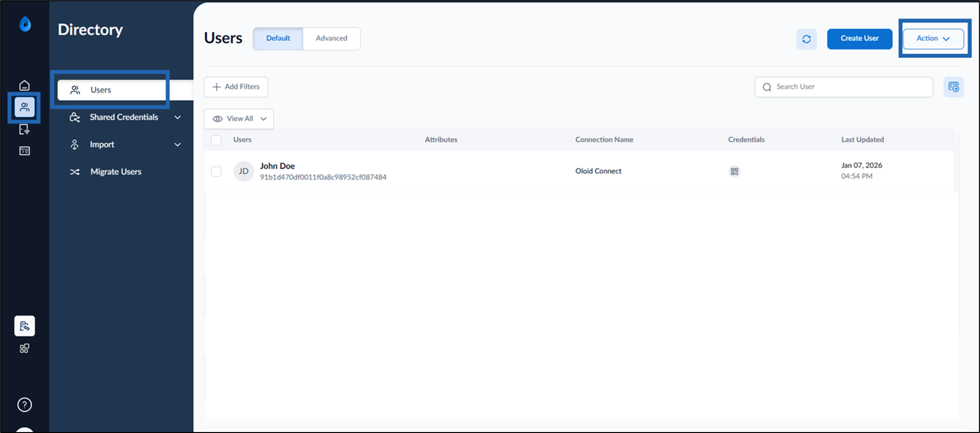Image resolution: width=980 pixels, height=433 pixels.
Task: Click the Jan 07, 2026 date cell
Action: tap(862, 165)
